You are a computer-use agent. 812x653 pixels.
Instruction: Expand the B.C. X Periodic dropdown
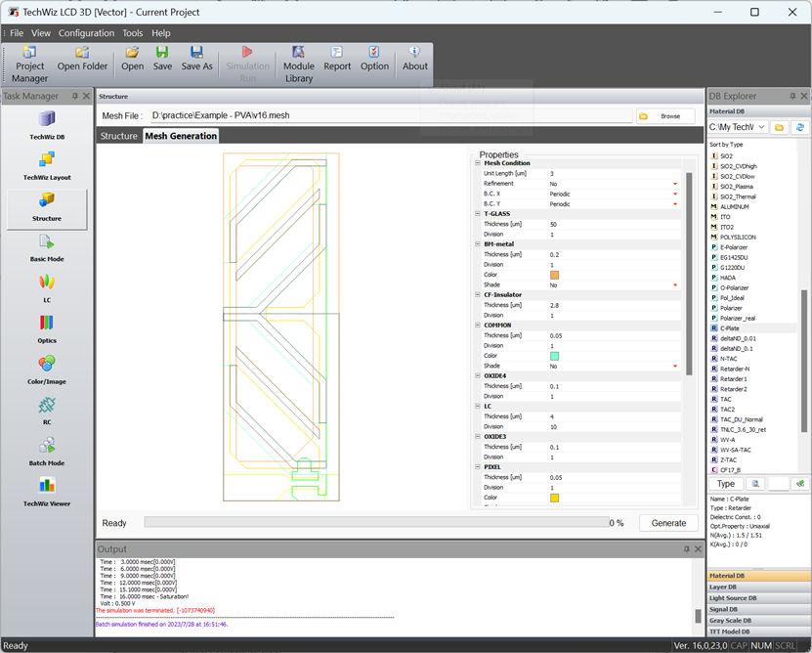tap(674, 194)
